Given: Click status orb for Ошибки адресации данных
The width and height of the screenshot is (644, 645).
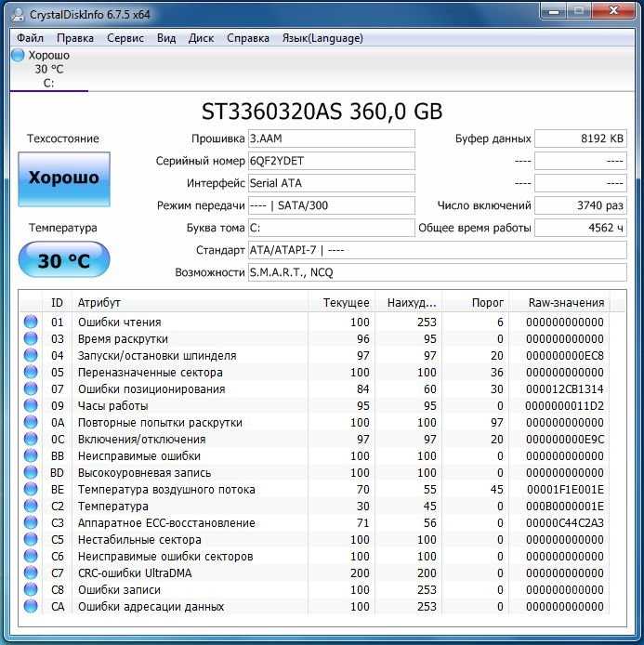Looking at the screenshot, I should pyautogui.click(x=31, y=606).
